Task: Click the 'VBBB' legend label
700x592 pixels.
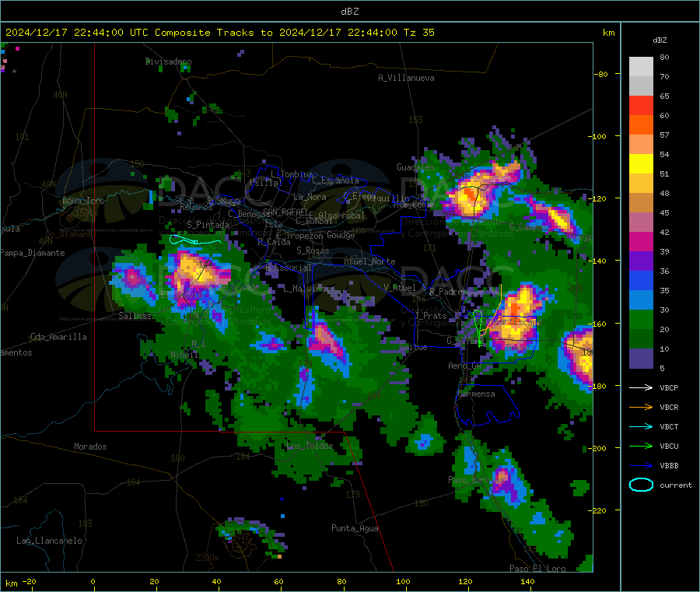Action: click(x=669, y=466)
